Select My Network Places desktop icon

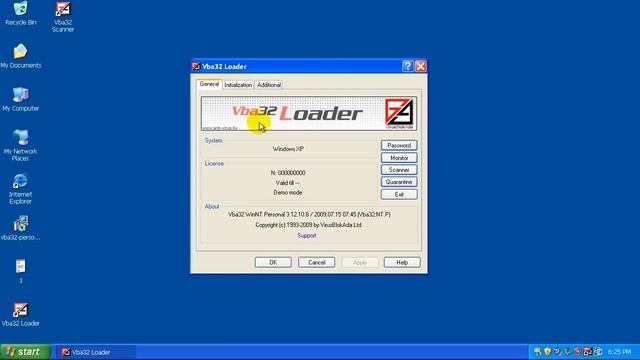(20, 145)
